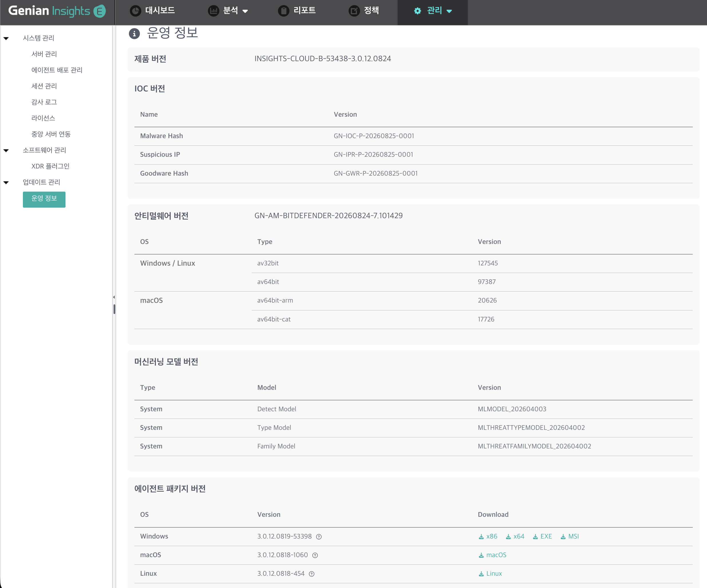Click version GN-IOC-P-20260825-0001
This screenshot has width=707, height=588.
pyautogui.click(x=374, y=136)
